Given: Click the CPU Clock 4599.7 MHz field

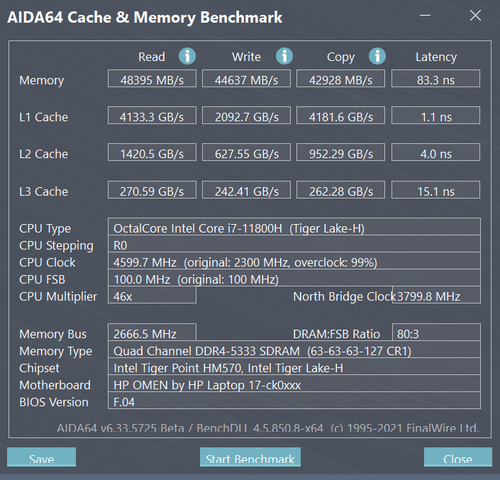Looking at the screenshot, I should pyautogui.click(x=294, y=261).
